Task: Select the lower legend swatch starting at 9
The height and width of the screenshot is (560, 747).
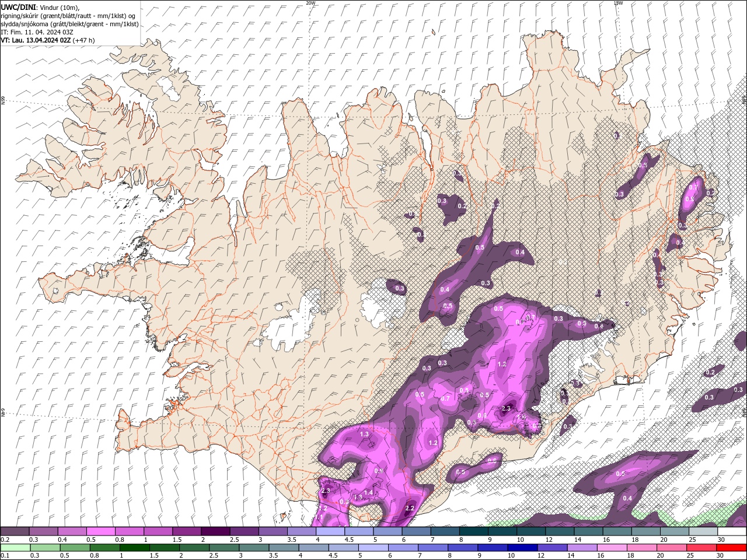Action: tap(492, 548)
